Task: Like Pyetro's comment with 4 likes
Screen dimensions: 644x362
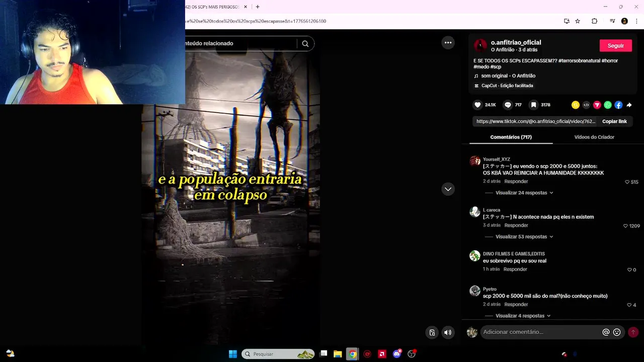Action: 629,305
